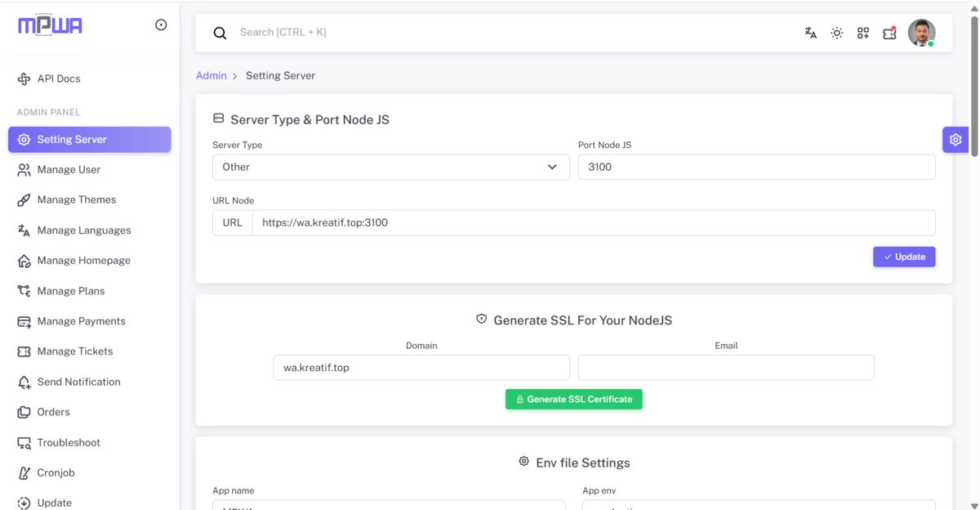Open the shortcuts grid icon
This screenshot has height=510, width=980.
click(863, 33)
